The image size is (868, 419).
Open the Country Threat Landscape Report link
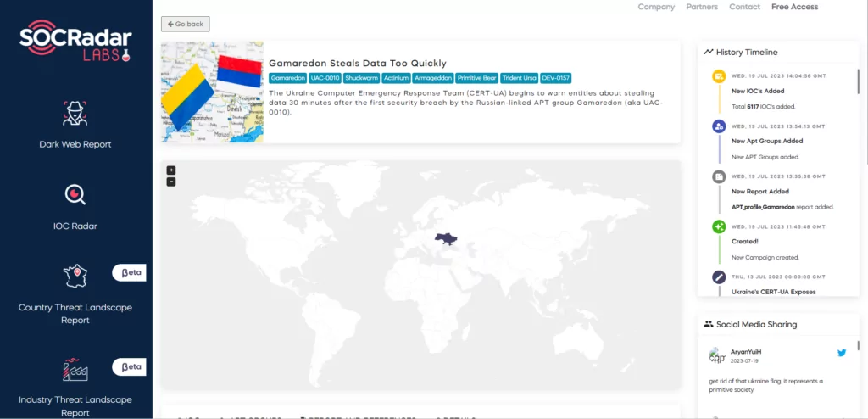pos(75,314)
